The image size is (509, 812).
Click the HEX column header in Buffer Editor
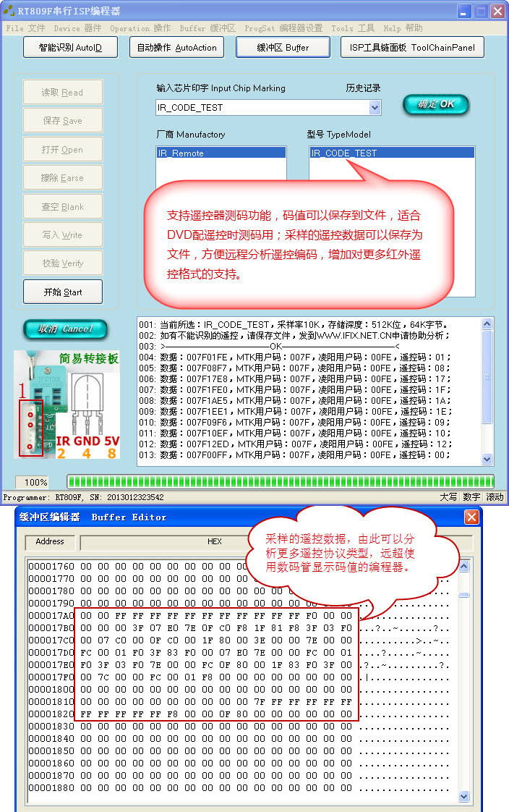(215, 541)
